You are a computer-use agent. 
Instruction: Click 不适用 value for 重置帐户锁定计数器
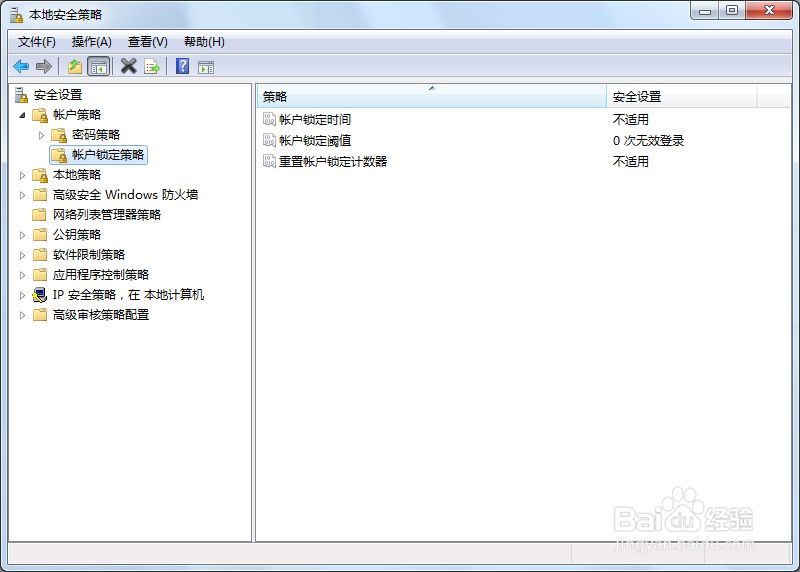coord(631,161)
